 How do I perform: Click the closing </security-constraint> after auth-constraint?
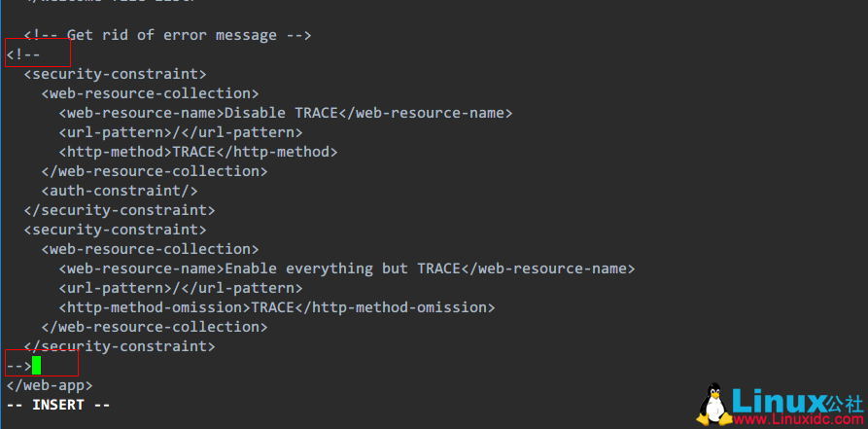[119, 210]
